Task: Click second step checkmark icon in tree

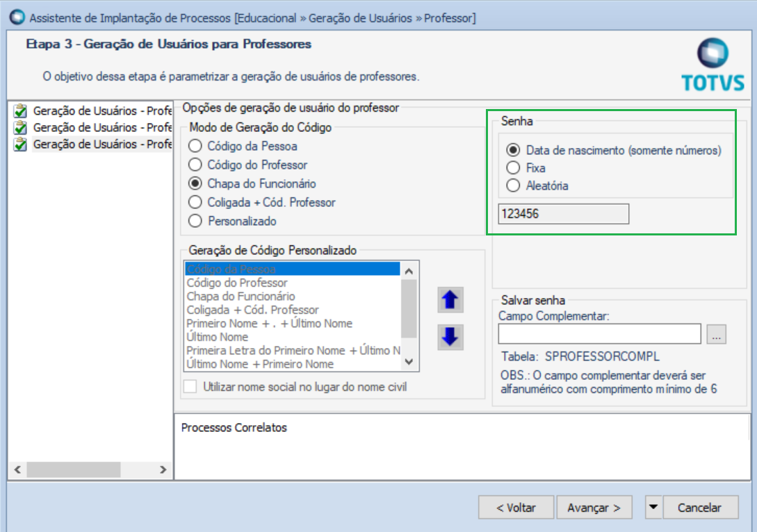Action: pos(20,128)
